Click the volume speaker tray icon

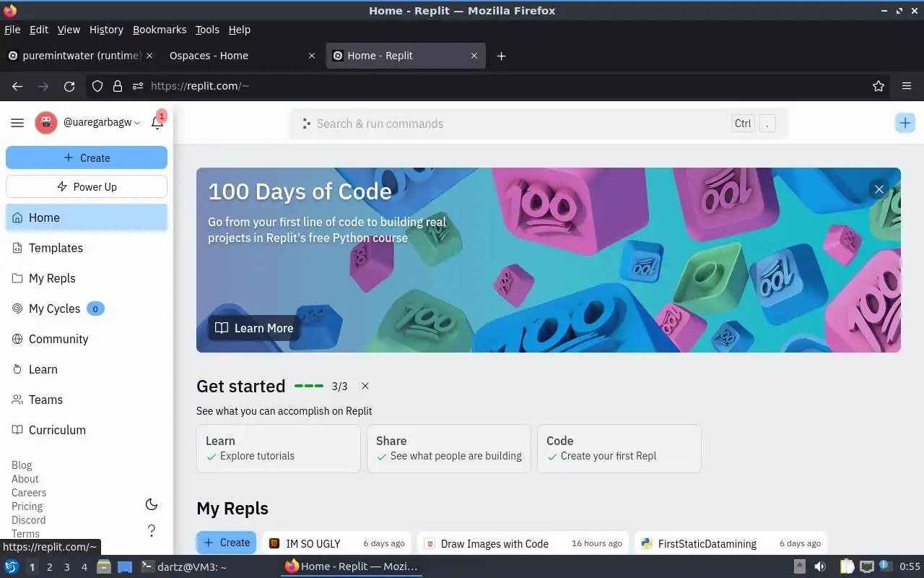click(820, 566)
